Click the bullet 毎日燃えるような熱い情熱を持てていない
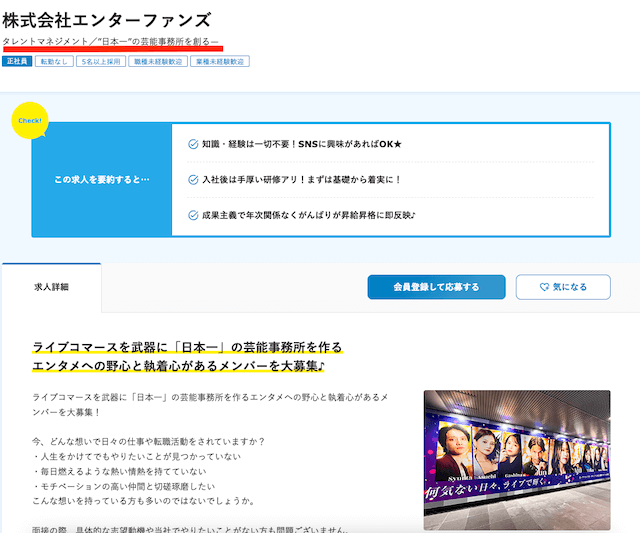640x533 pixels. pos(120,471)
